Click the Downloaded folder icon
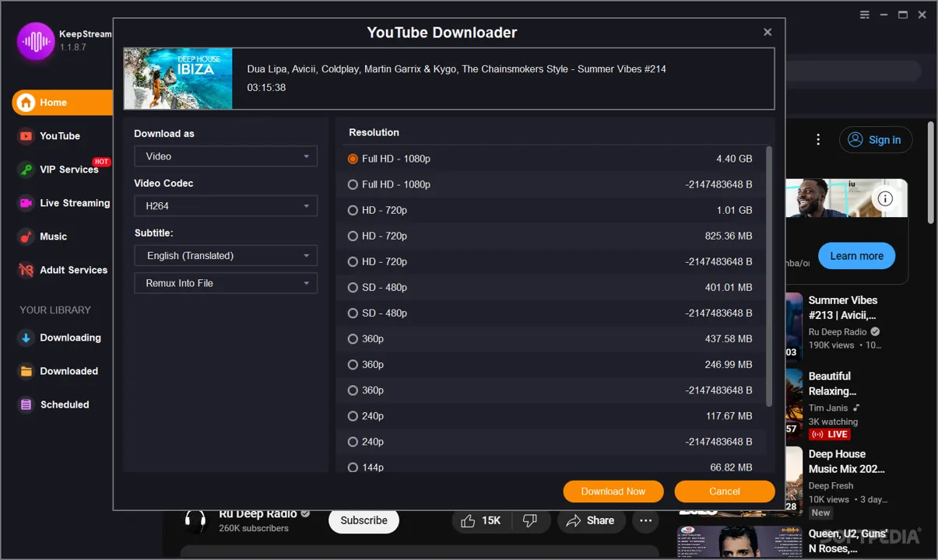The width and height of the screenshot is (938, 560). pyautogui.click(x=26, y=371)
